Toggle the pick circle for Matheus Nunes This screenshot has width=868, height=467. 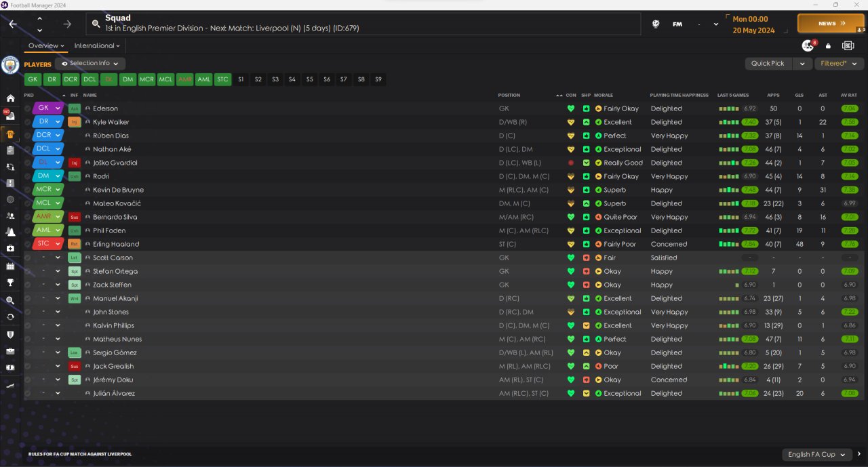(28, 339)
